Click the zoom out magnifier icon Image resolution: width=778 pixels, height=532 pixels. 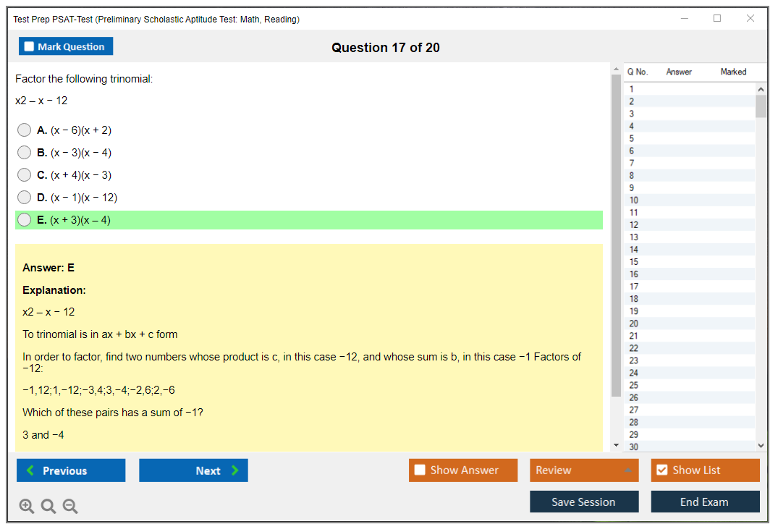[x=70, y=507]
